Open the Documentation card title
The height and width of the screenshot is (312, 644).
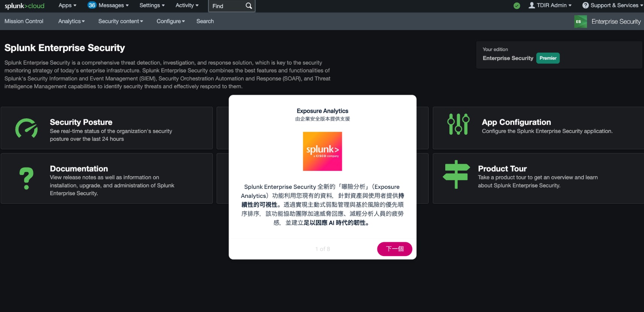point(79,169)
